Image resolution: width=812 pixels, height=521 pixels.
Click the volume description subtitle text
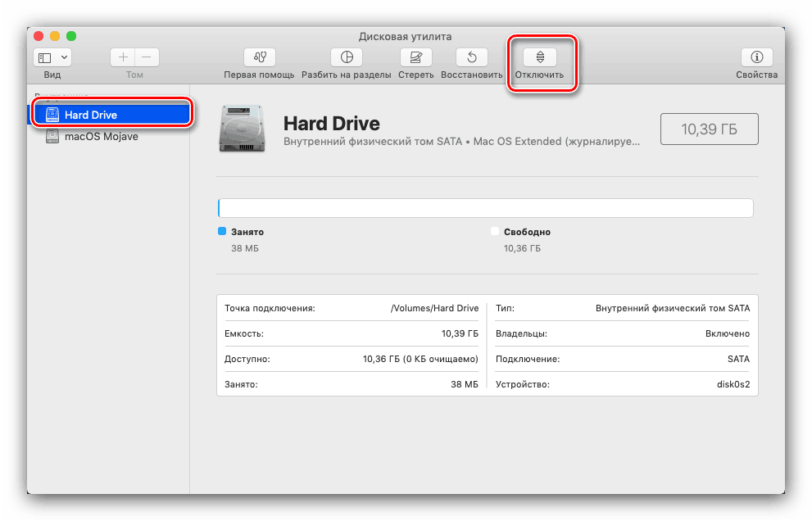click(461, 142)
